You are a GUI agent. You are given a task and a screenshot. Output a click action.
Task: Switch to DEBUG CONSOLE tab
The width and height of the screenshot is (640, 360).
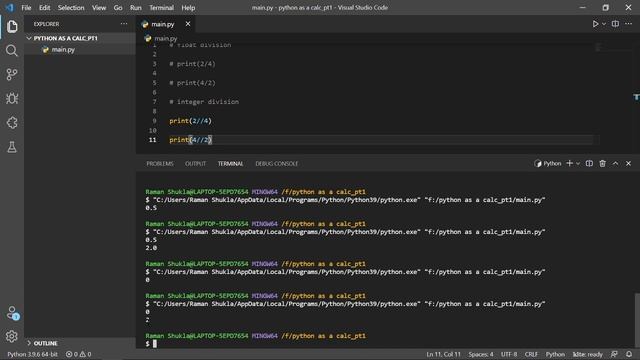(x=277, y=164)
